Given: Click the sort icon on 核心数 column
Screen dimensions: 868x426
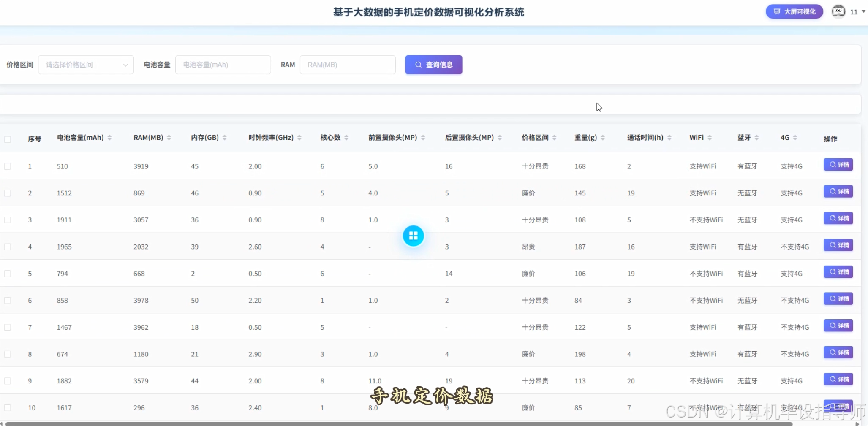Looking at the screenshot, I should point(346,137).
